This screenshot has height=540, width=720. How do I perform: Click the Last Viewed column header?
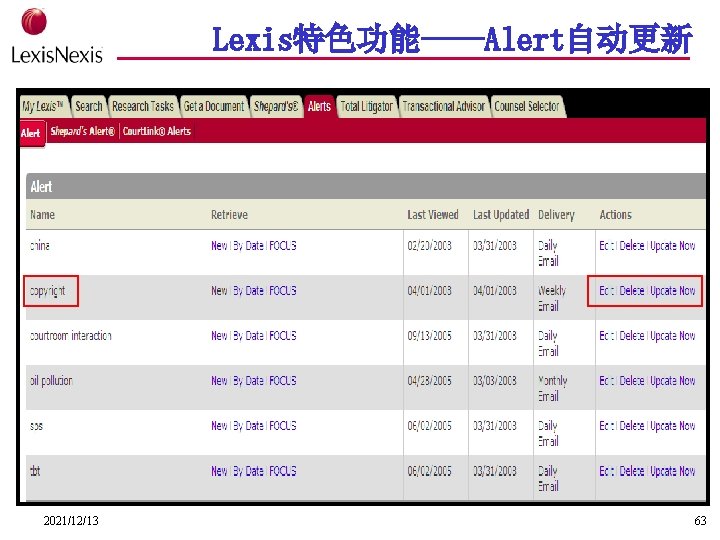433,214
